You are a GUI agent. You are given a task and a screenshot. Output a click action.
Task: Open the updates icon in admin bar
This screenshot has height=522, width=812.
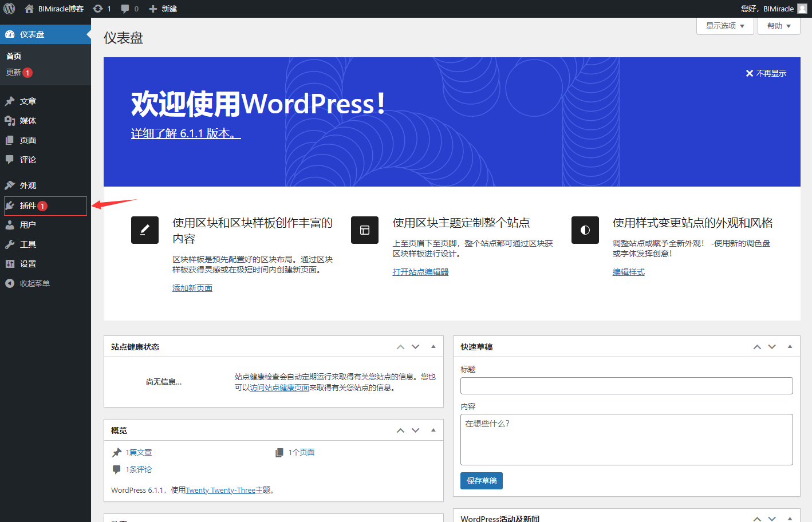[102, 9]
